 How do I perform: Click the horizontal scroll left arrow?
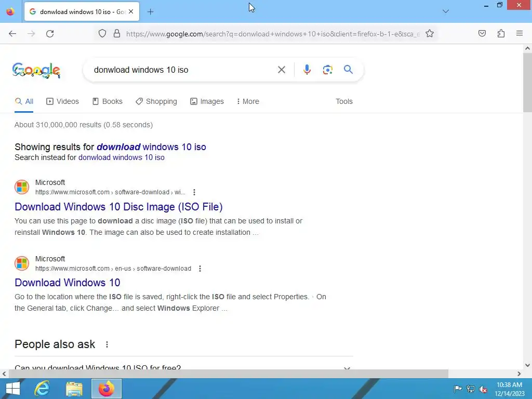click(x=4, y=374)
